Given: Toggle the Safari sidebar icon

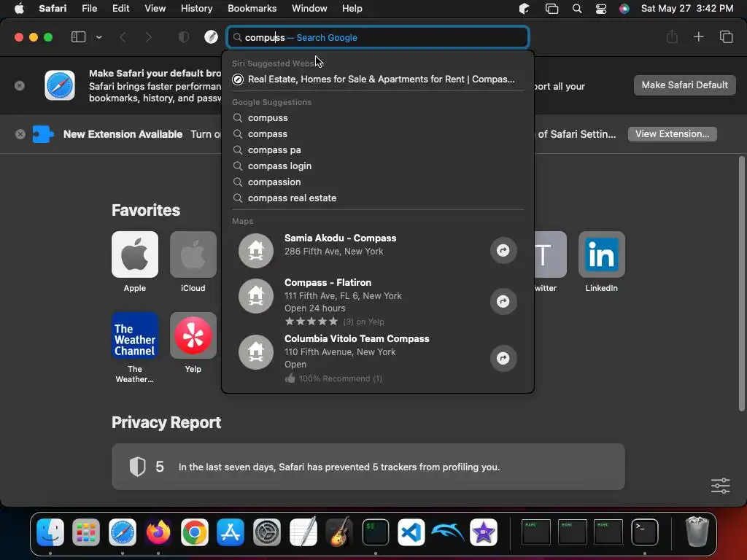Looking at the screenshot, I should point(78,37).
